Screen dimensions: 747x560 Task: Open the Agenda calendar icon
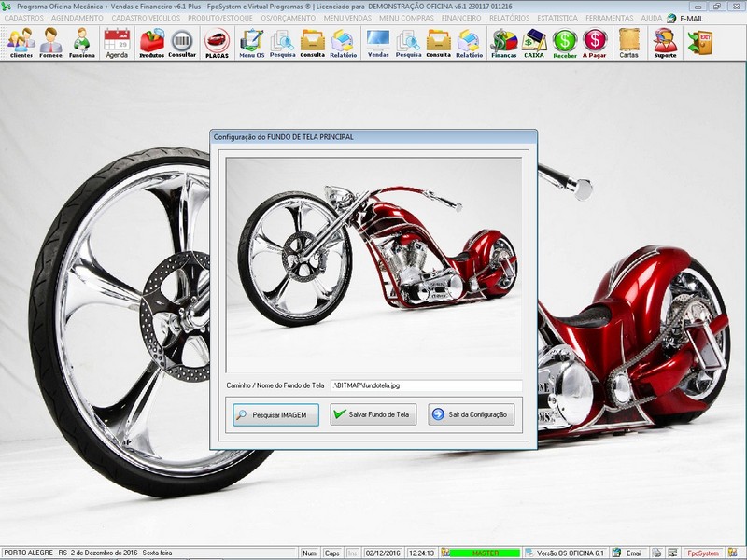point(117,43)
